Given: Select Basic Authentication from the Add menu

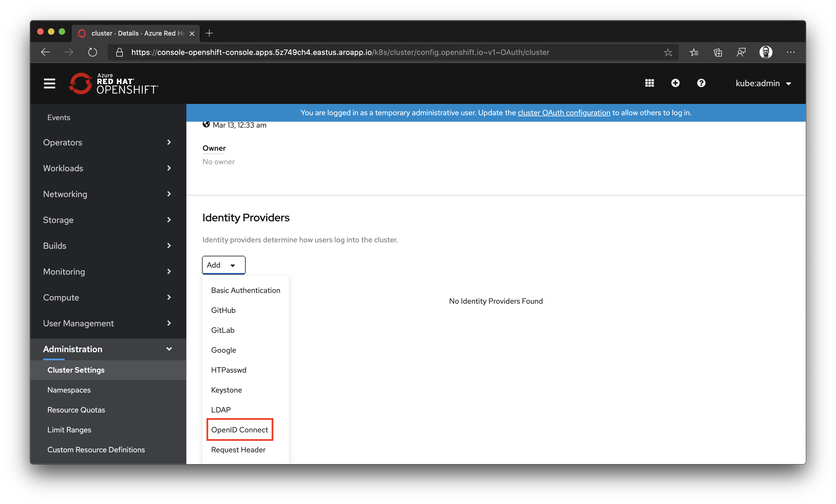Looking at the screenshot, I should [246, 290].
